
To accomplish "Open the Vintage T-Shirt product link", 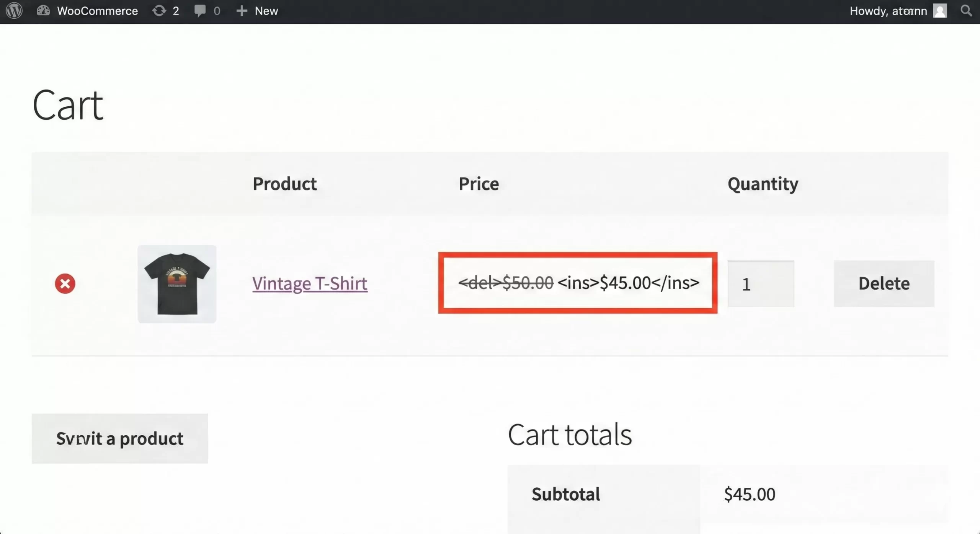I will 310,283.
